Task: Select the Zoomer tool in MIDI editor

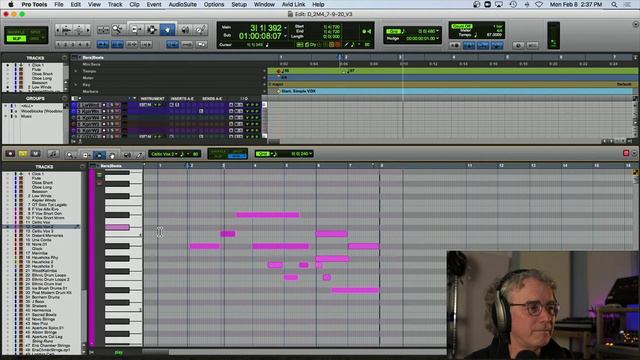Action: point(70,154)
